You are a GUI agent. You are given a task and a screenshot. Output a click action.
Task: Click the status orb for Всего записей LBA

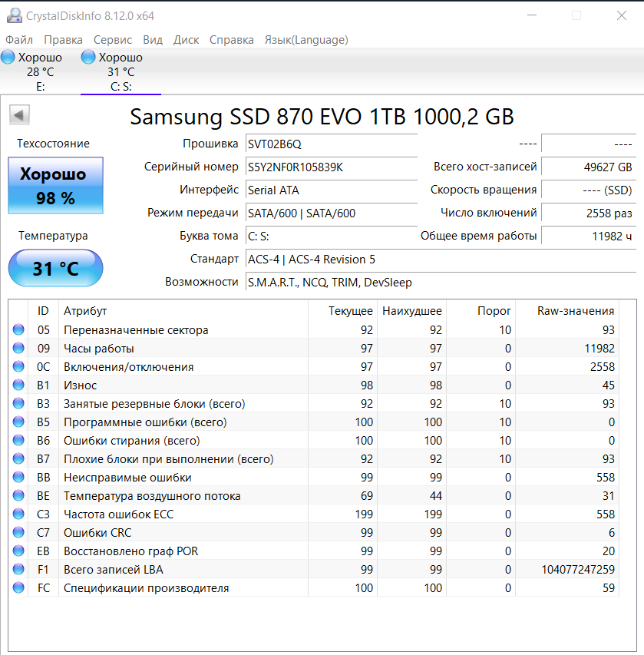tap(18, 570)
